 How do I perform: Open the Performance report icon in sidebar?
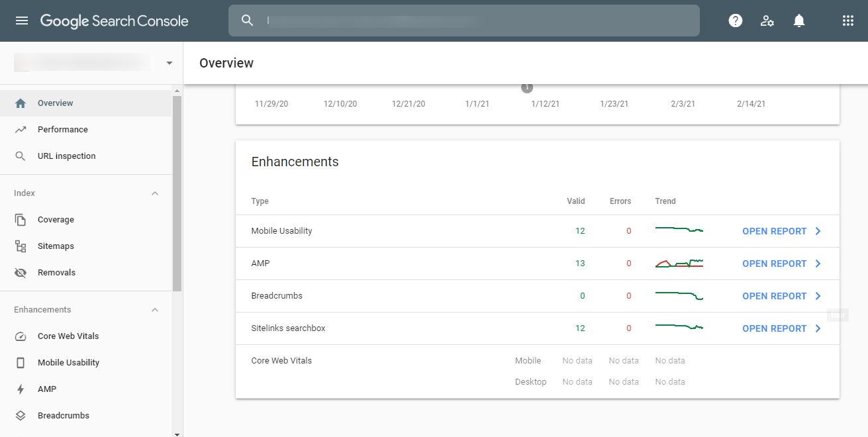tap(21, 129)
